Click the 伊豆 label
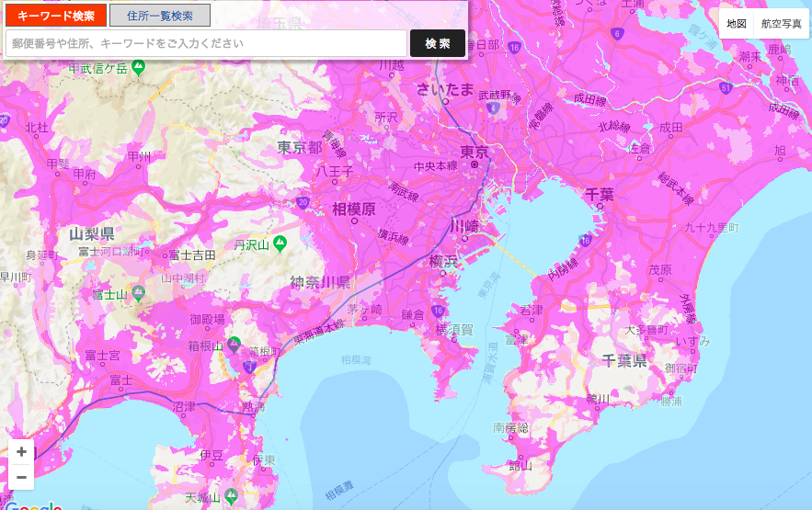812x510 pixels. (x=212, y=455)
